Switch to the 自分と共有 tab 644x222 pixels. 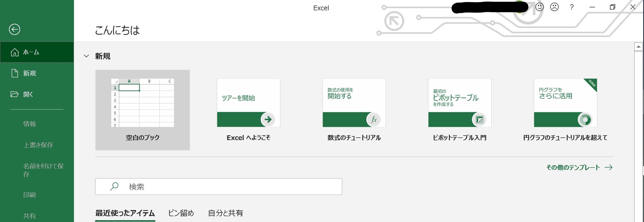226,213
